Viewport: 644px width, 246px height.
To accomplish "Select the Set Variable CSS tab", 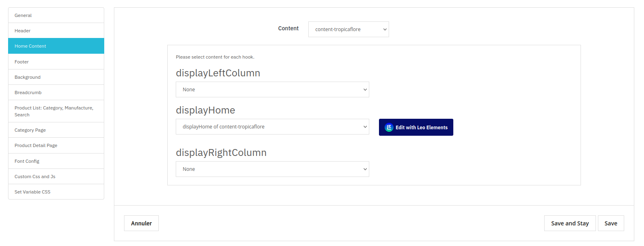I will tap(56, 192).
